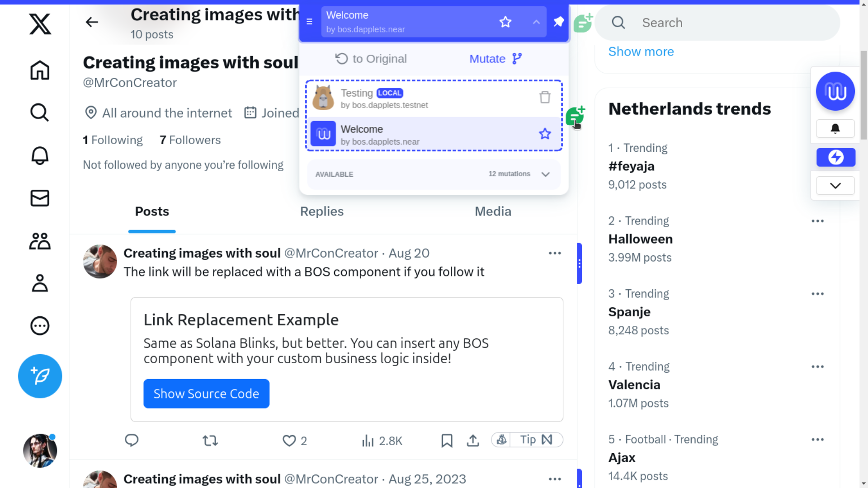Bookmark the Aug 20 post
Viewport: 868px width, 488px height.
click(447, 441)
